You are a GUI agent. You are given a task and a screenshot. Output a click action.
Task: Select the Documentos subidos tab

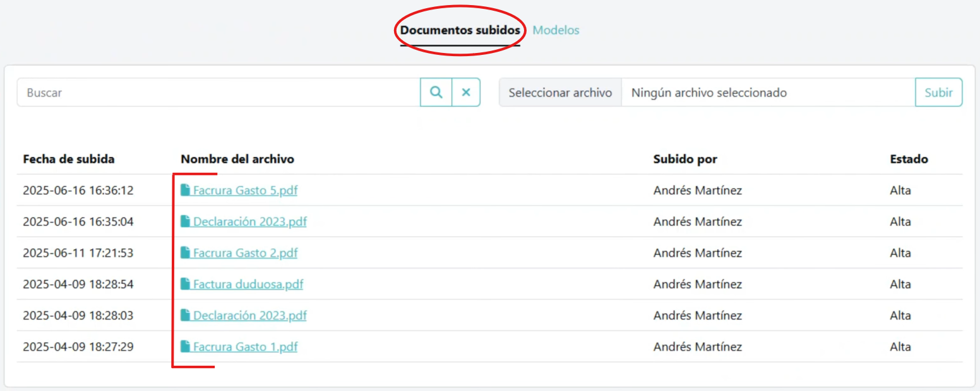pyautogui.click(x=460, y=30)
